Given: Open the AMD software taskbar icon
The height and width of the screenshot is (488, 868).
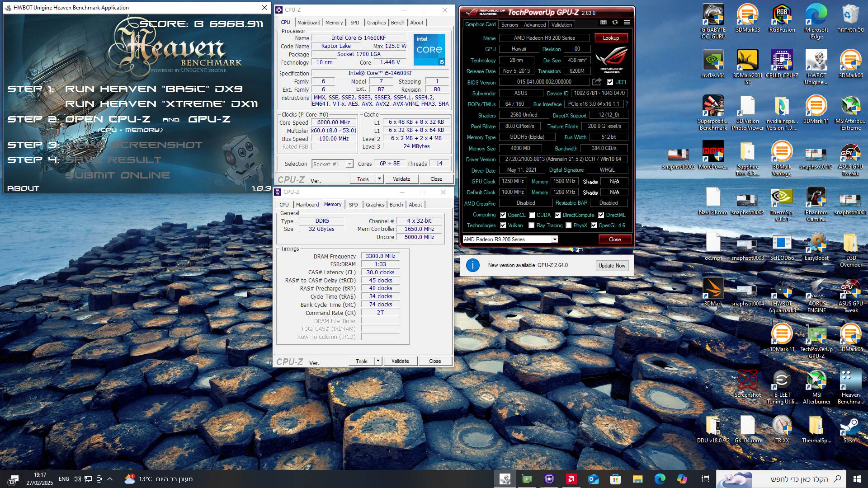Looking at the screenshot, I should click(x=571, y=479).
